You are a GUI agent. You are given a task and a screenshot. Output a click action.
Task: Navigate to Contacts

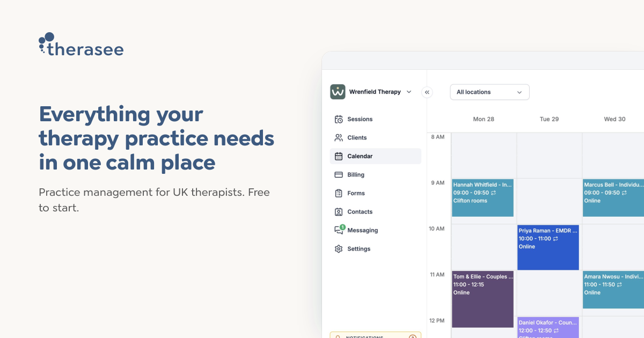coord(376,212)
